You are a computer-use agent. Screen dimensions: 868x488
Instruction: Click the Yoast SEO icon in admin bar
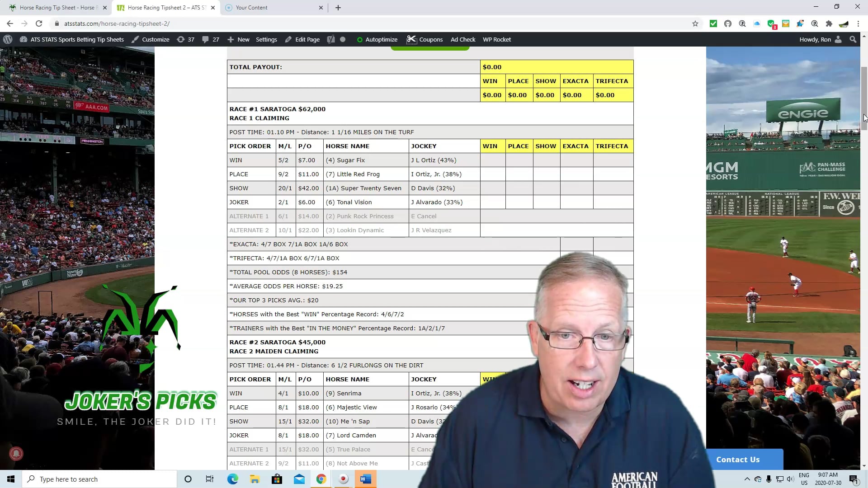[331, 39]
